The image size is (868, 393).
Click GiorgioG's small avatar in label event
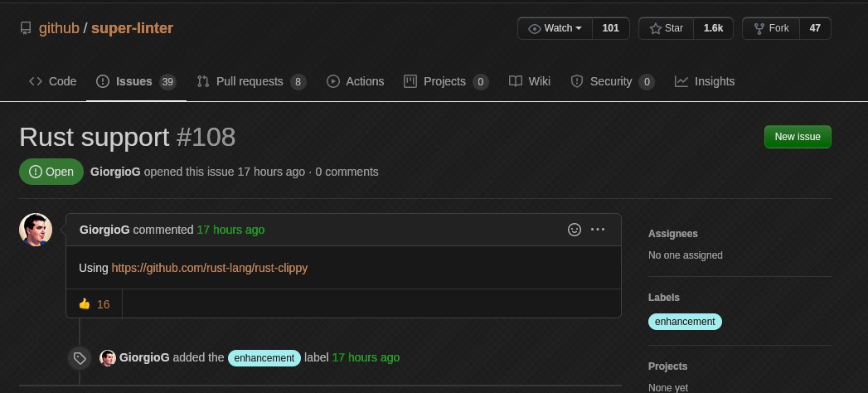pyautogui.click(x=108, y=358)
